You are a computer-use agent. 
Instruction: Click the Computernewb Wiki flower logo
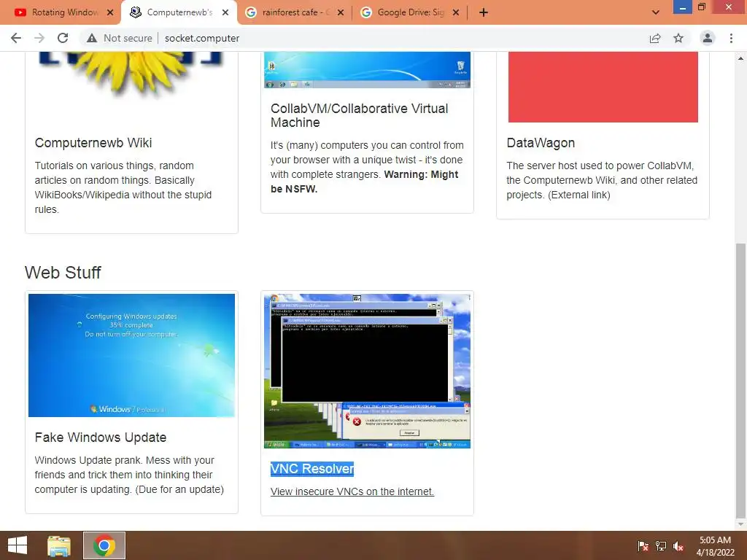pyautogui.click(x=131, y=74)
